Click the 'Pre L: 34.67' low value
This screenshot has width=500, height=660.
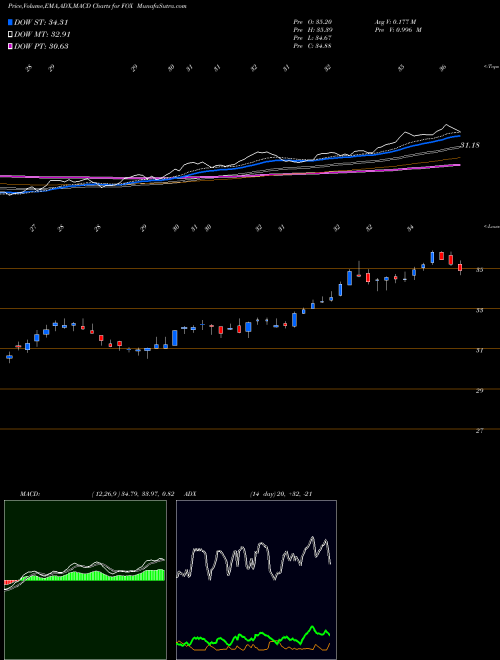coord(313,38)
